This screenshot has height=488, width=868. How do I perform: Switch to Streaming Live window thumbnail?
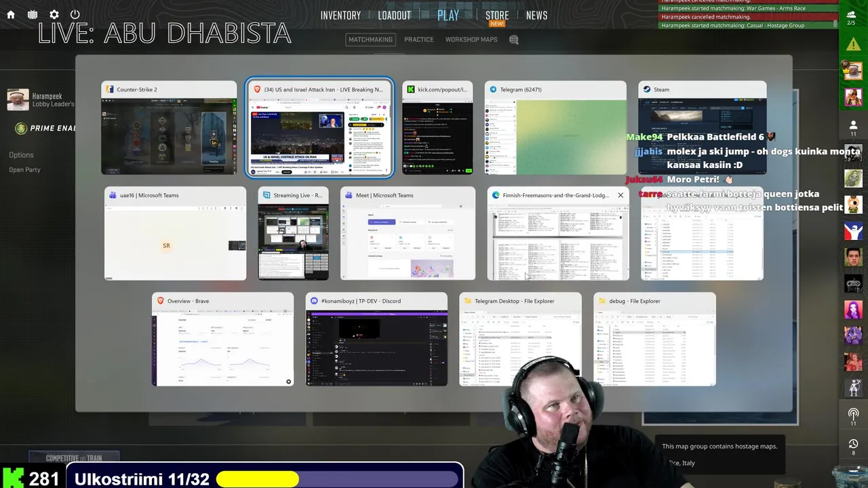(293, 234)
